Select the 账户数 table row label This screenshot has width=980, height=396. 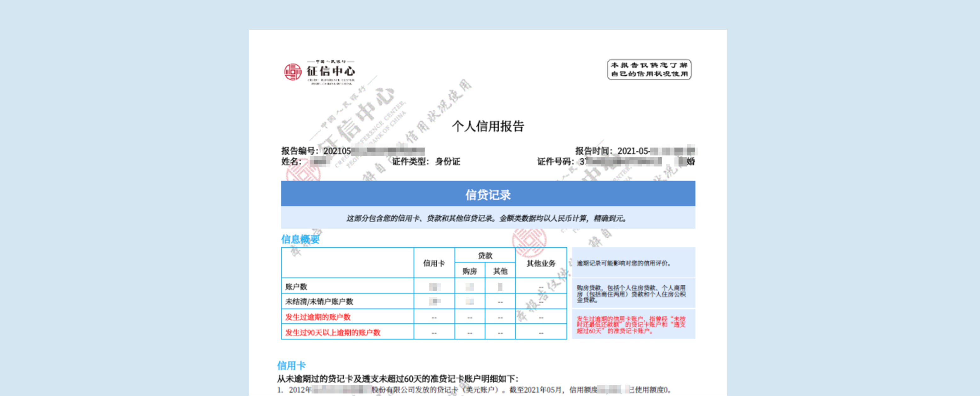[296, 286]
